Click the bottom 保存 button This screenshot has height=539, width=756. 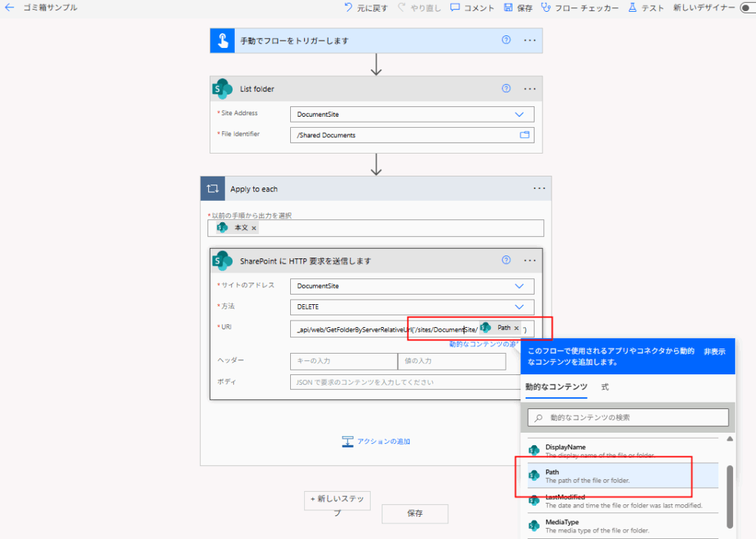click(x=415, y=513)
